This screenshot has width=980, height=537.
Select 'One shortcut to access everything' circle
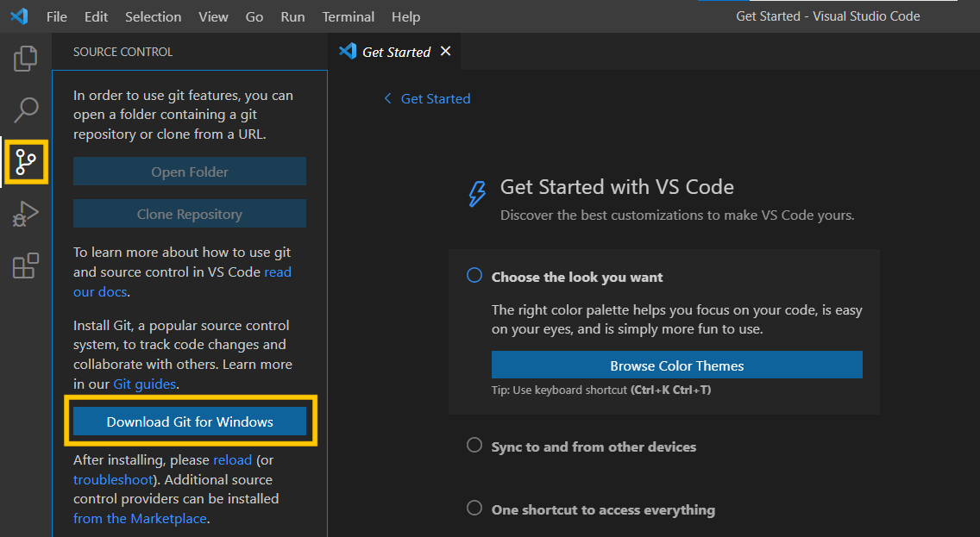pos(474,508)
